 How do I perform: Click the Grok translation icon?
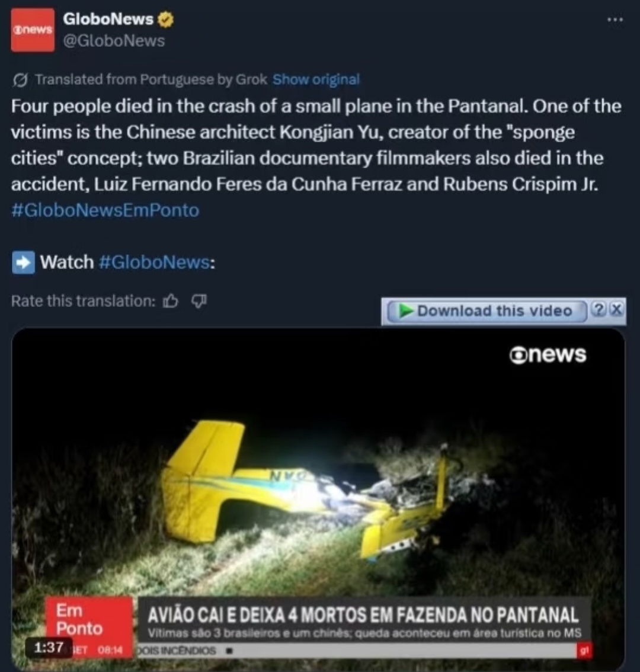[x=20, y=80]
